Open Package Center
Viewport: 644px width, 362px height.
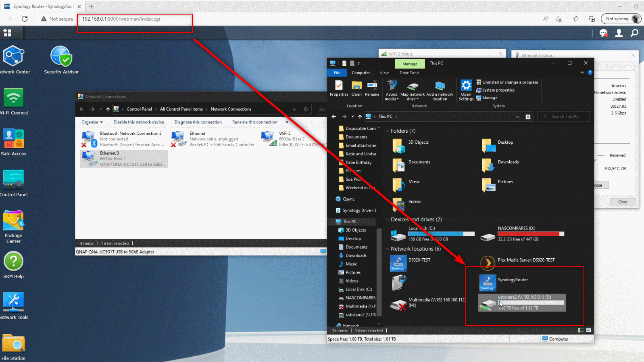[14, 226]
